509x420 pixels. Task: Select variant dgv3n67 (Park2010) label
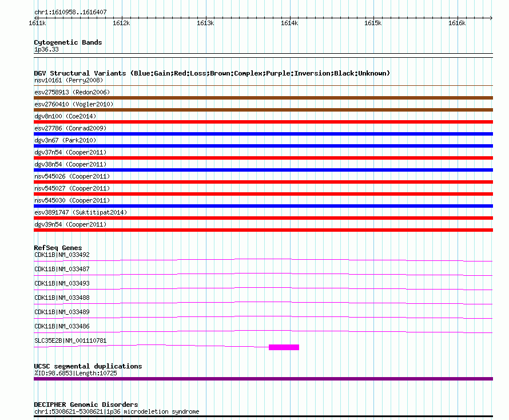tap(65, 140)
